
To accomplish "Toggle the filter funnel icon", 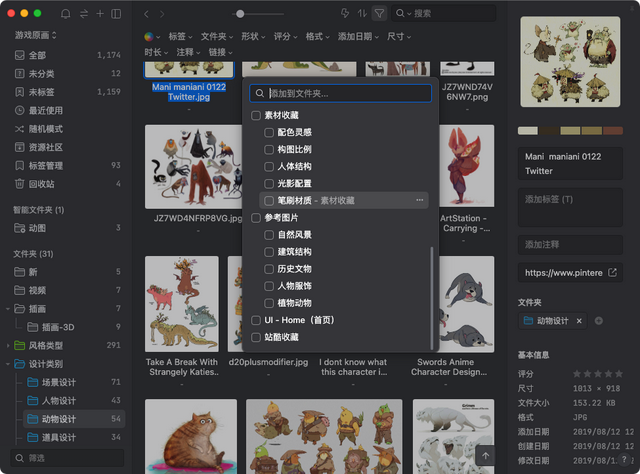I will click(x=379, y=13).
